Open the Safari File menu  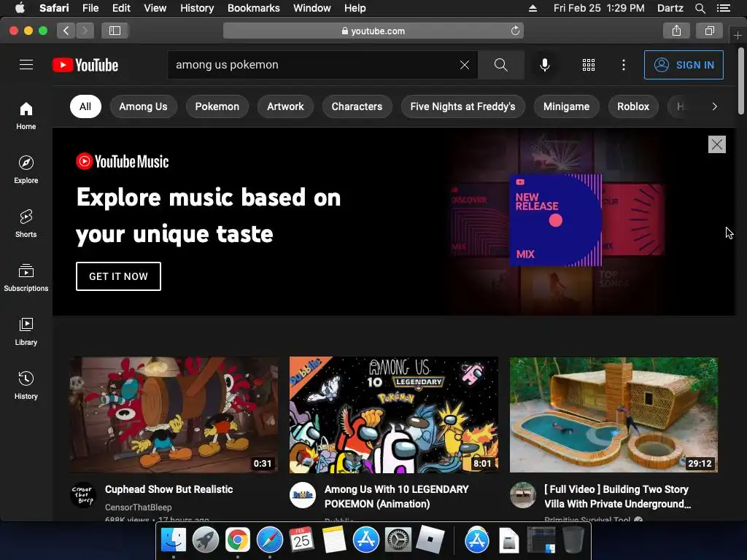point(90,8)
